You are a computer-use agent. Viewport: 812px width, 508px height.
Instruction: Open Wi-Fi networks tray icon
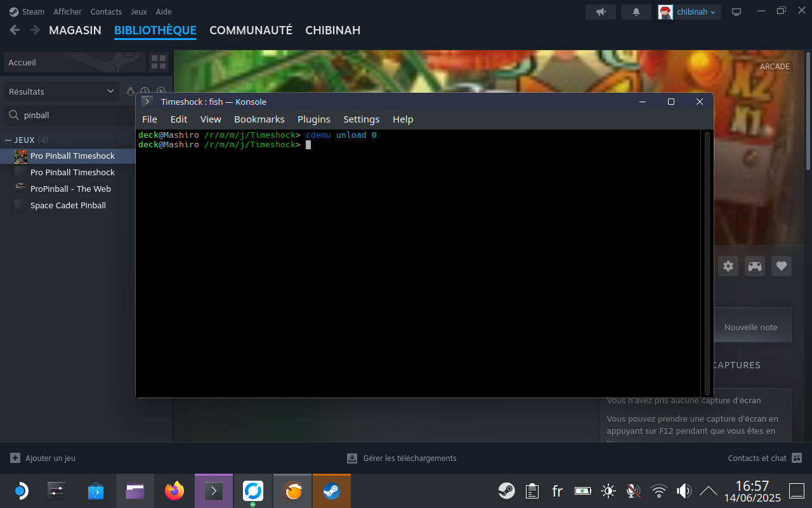(x=659, y=491)
